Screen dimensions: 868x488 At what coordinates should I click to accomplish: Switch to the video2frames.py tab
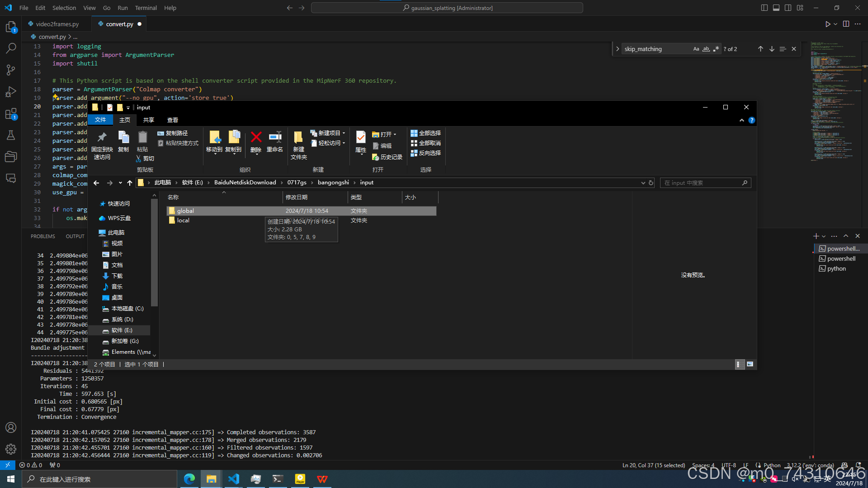click(57, 24)
